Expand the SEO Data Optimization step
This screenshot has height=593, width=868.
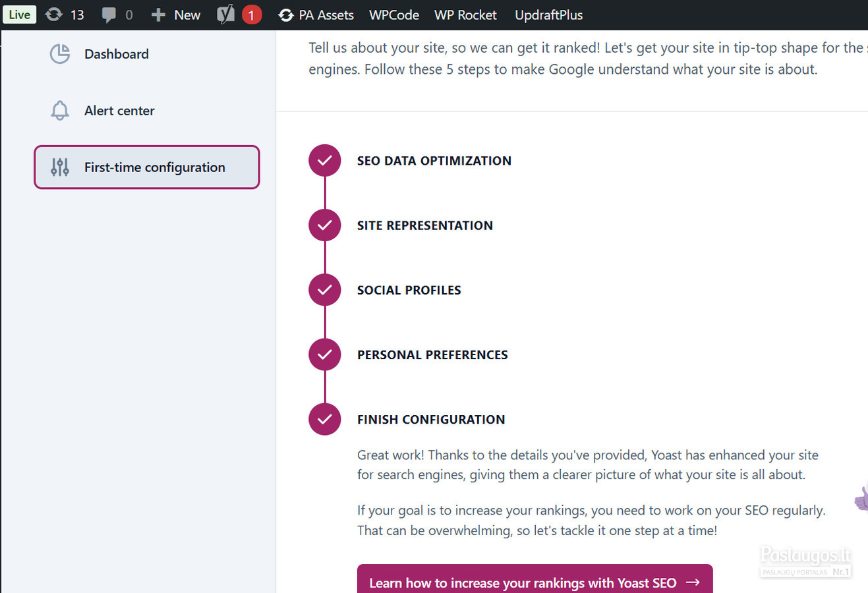pyautogui.click(x=434, y=161)
